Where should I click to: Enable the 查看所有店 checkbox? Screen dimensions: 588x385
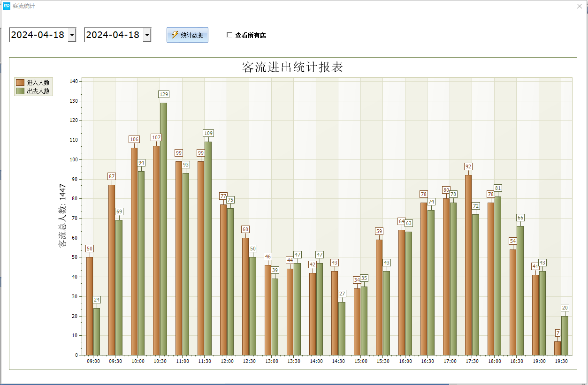pos(229,35)
